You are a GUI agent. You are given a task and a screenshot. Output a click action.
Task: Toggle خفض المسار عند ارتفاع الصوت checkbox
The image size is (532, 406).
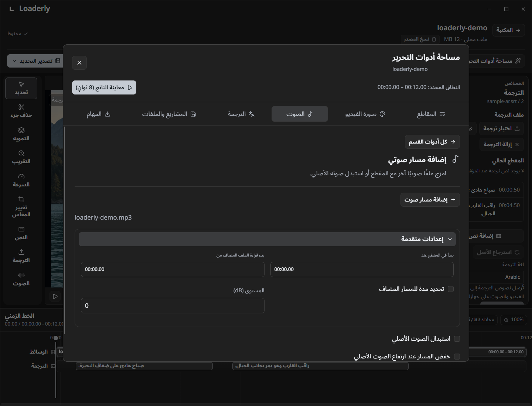click(x=457, y=357)
